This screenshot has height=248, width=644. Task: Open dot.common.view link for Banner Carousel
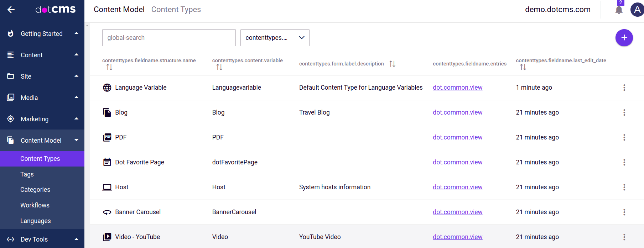(457, 212)
